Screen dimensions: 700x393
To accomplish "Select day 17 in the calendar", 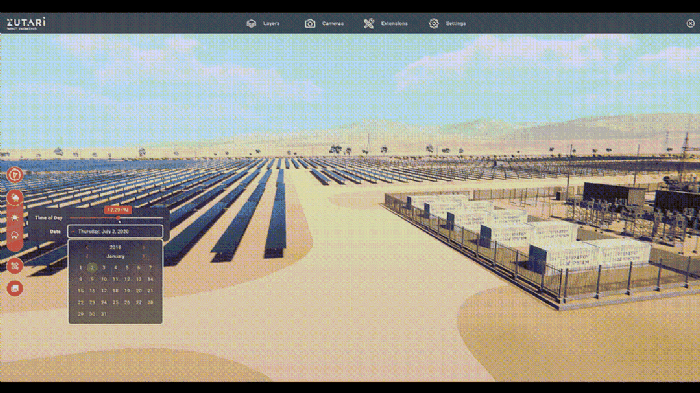I will click(x=104, y=291).
